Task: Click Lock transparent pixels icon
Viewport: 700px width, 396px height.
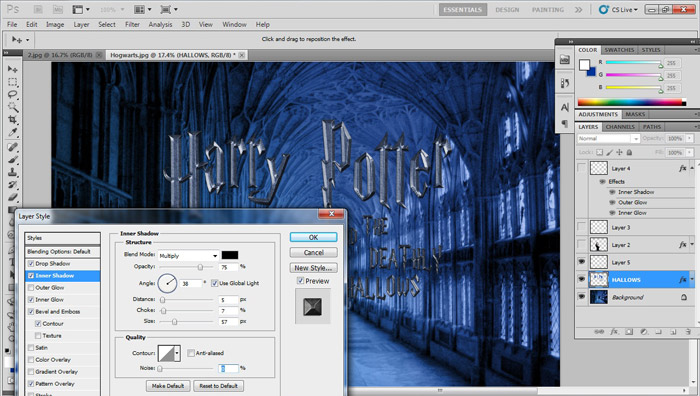Action: [x=600, y=152]
